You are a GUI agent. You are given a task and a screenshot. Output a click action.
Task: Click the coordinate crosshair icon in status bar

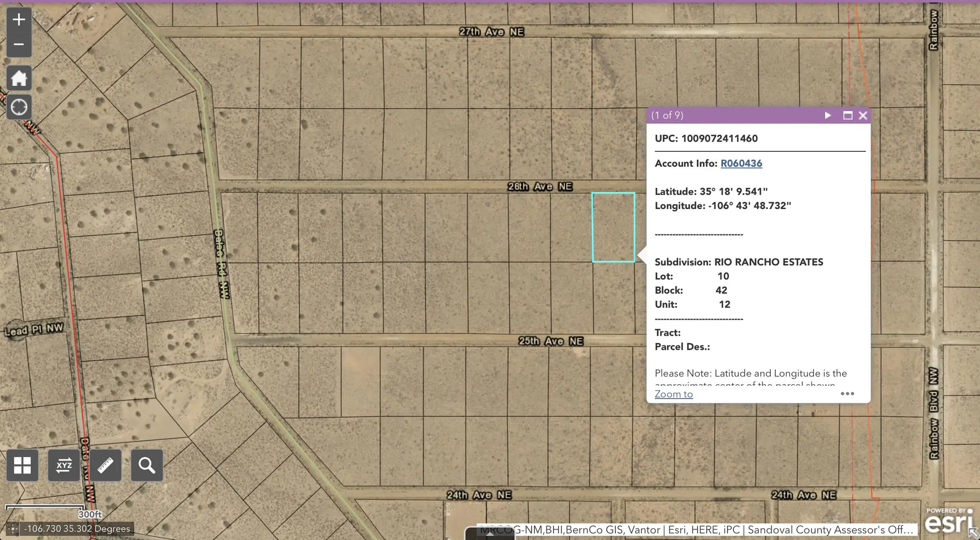pyautogui.click(x=13, y=529)
